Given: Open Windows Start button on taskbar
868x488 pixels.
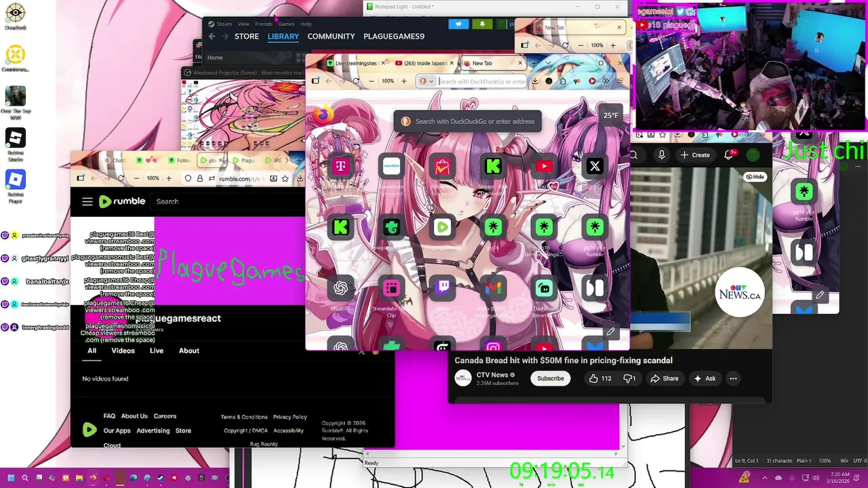Looking at the screenshot, I should (12, 478).
